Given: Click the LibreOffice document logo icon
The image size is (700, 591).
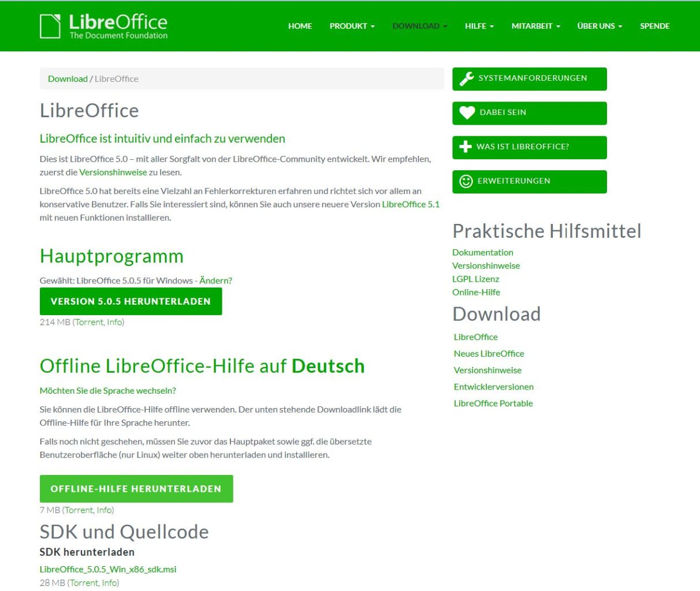Looking at the screenshot, I should (x=50, y=26).
